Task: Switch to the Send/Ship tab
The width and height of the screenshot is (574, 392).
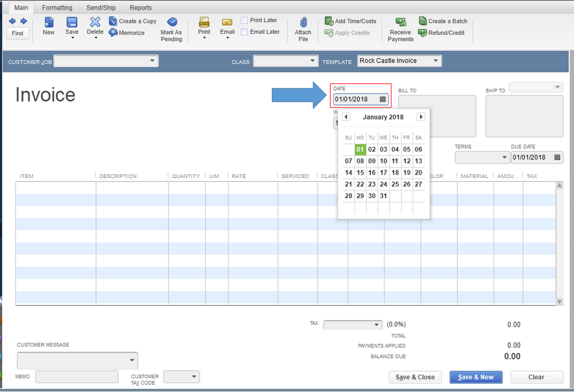Action: coord(101,7)
